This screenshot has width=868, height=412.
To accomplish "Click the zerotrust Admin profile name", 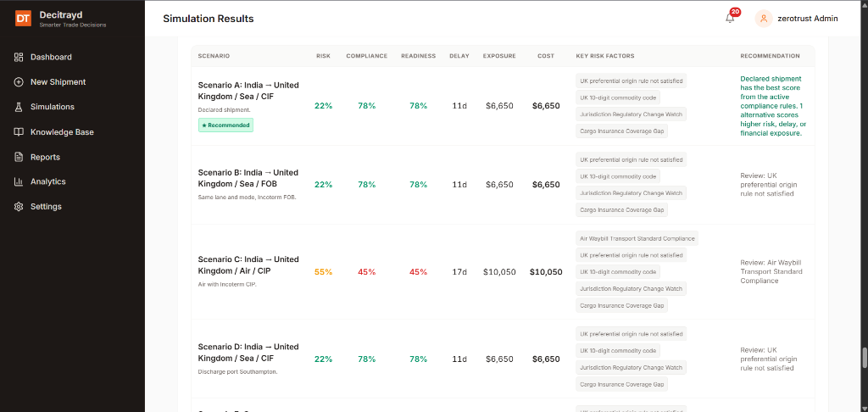I will (x=808, y=19).
